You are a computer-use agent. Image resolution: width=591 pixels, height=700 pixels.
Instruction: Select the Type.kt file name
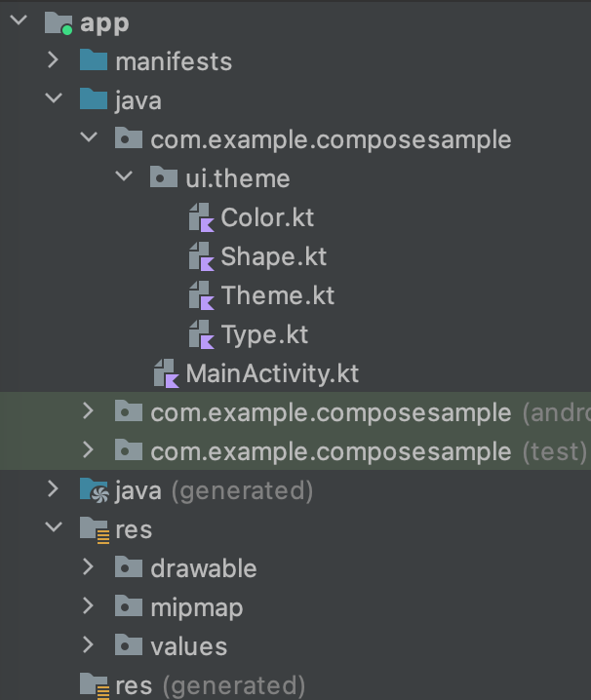264,334
